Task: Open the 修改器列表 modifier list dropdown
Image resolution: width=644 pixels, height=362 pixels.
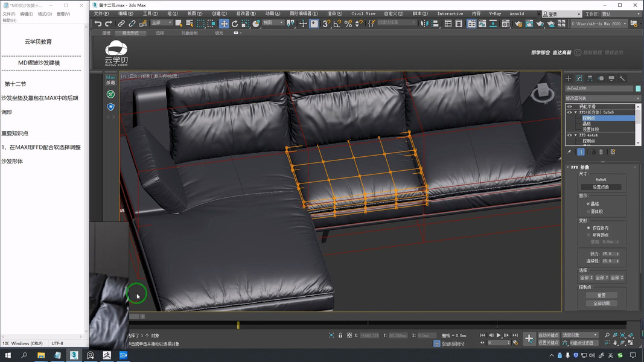Action: [x=603, y=98]
